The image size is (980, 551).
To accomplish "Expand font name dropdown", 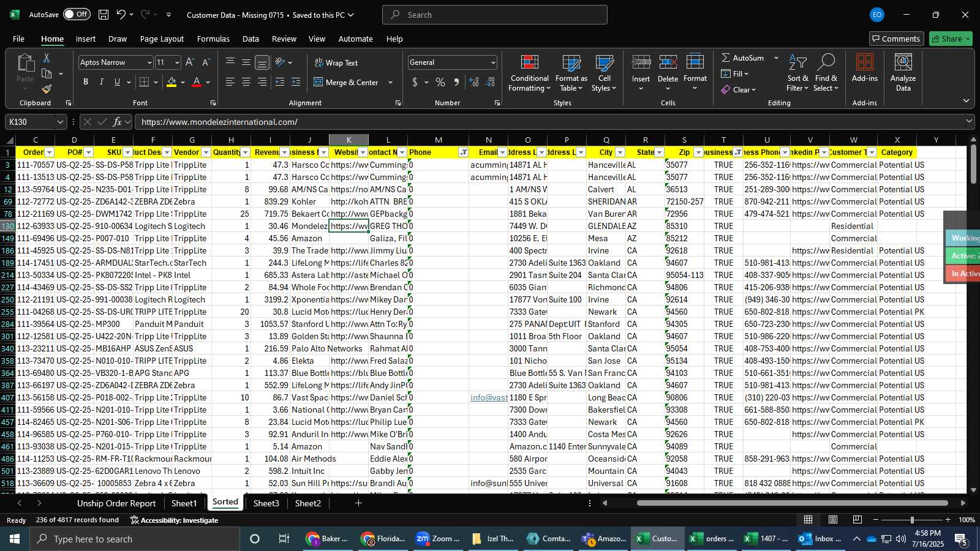I will pos(149,62).
